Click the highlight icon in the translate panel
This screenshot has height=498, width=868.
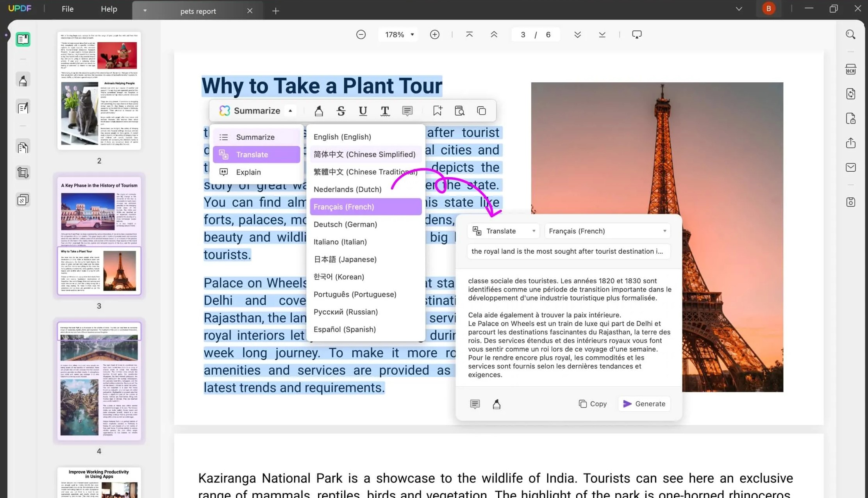pyautogui.click(x=497, y=404)
